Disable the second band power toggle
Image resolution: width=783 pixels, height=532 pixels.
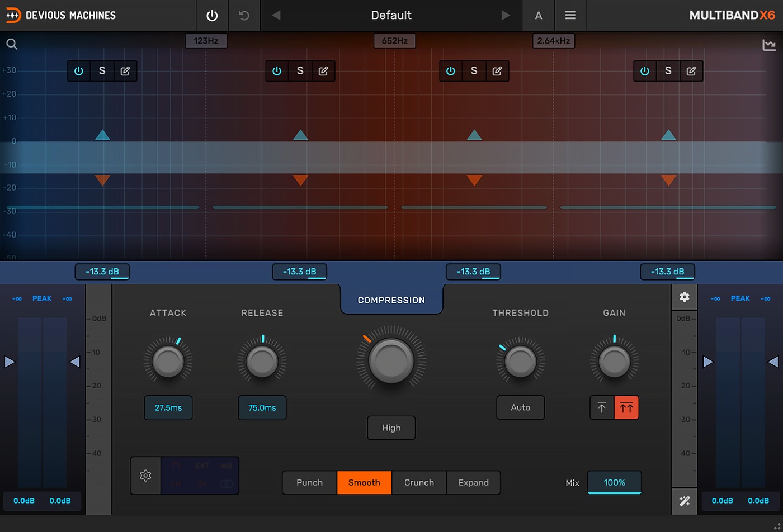click(277, 71)
